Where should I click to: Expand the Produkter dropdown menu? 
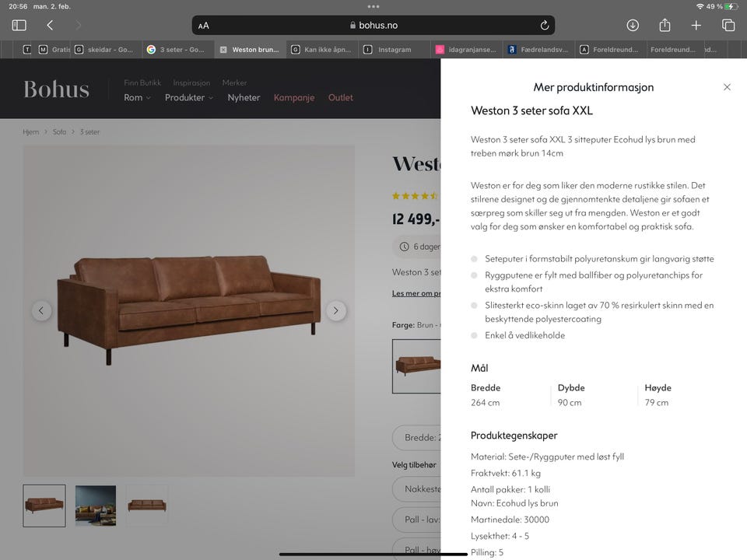(x=188, y=98)
